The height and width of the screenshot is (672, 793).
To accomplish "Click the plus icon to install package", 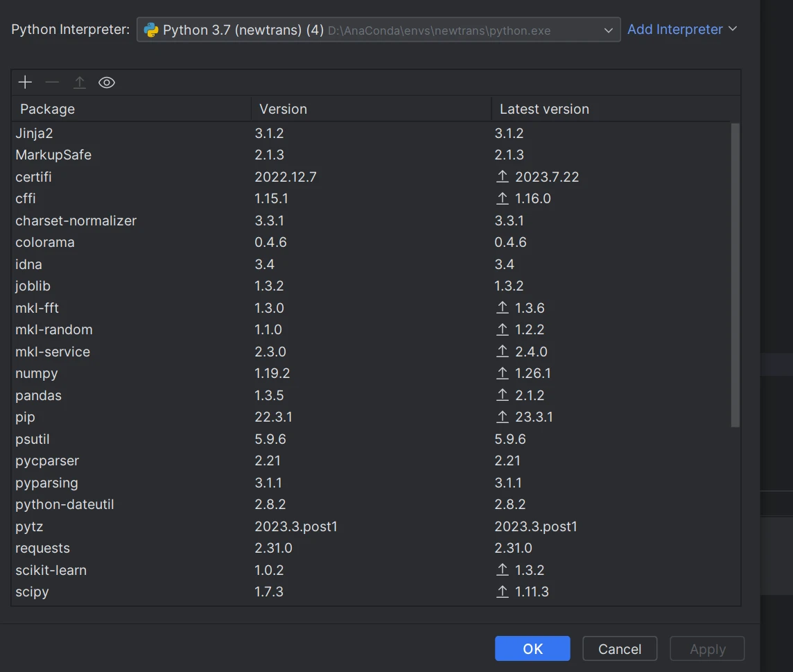I will (x=25, y=83).
